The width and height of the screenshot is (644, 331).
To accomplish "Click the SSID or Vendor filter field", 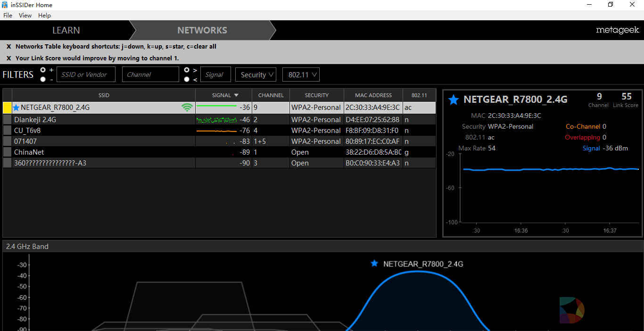I will coord(87,74).
